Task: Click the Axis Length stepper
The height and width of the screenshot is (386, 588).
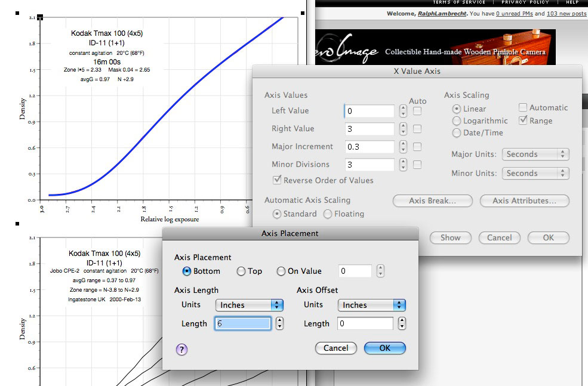Action: 280,323
